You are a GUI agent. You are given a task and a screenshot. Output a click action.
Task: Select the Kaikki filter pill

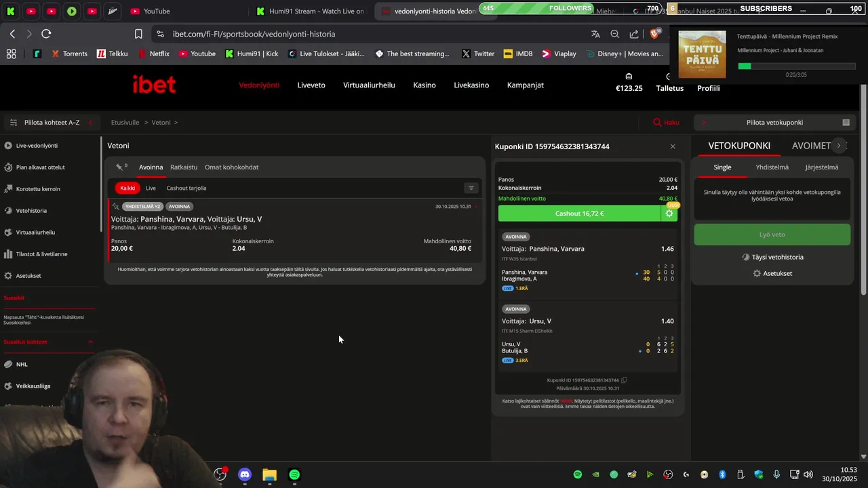tap(127, 188)
